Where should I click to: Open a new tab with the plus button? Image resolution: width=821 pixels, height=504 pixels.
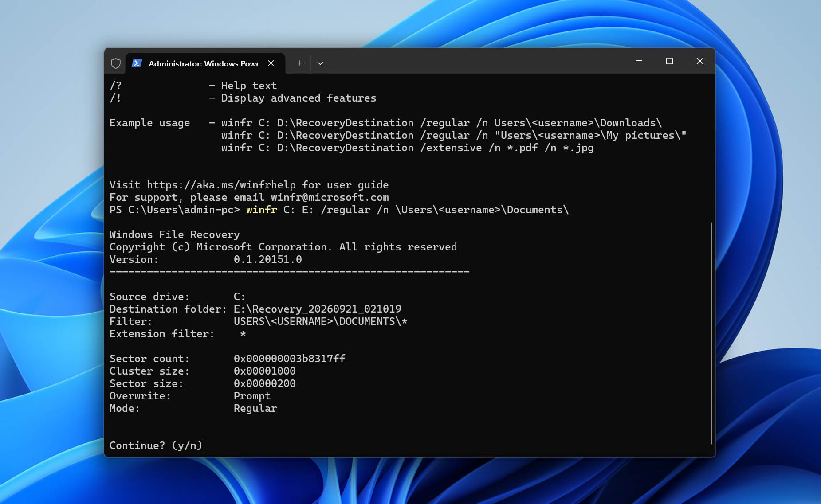[300, 63]
